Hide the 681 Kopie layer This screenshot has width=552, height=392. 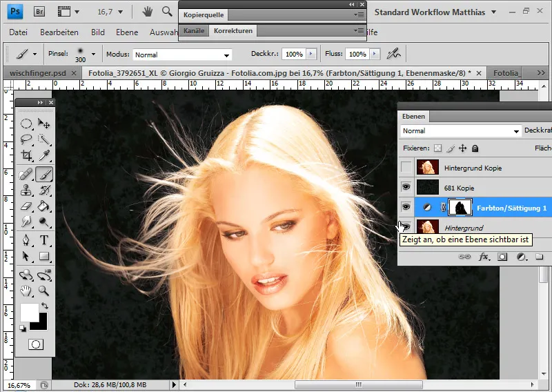(x=406, y=187)
